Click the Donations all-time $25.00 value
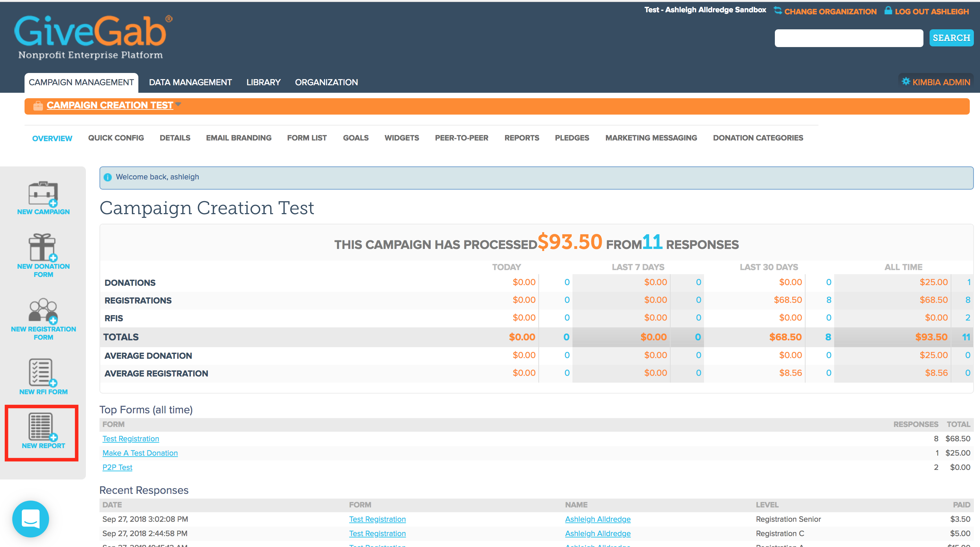 point(934,282)
